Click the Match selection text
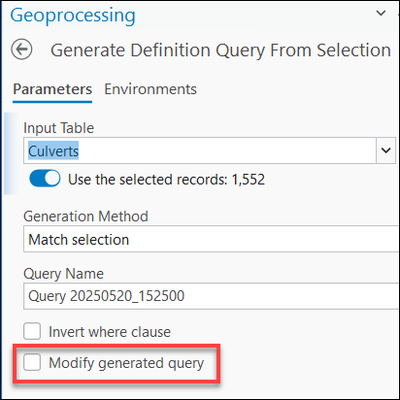This screenshot has height=400, width=400. pos(79,239)
